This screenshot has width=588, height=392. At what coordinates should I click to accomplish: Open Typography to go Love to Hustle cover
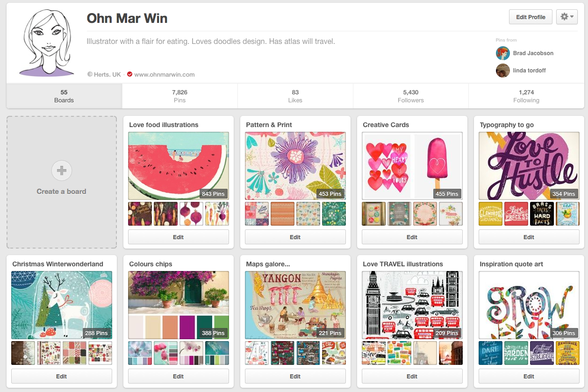pyautogui.click(x=529, y=166)
